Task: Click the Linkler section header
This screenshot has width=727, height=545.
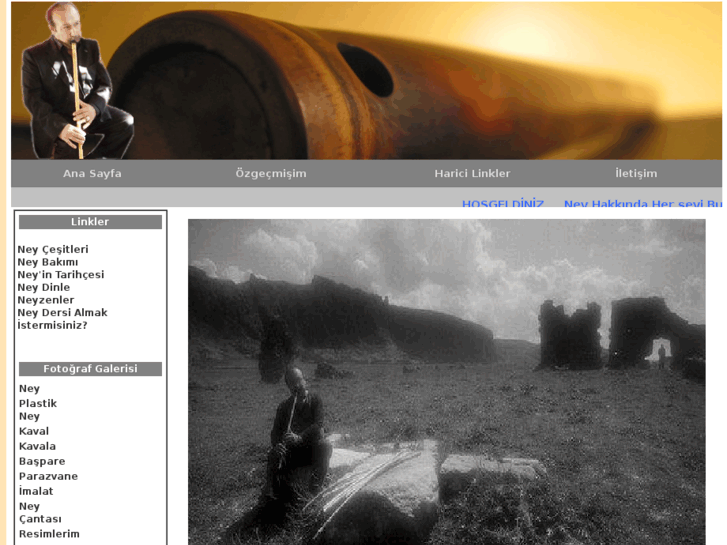Action: [x=90, y=222]
